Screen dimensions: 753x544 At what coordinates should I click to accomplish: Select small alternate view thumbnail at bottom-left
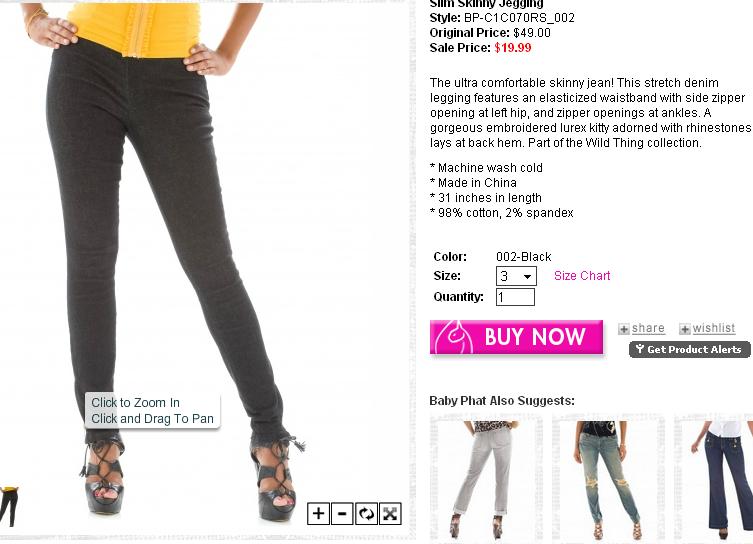click(x=9, y=506)
